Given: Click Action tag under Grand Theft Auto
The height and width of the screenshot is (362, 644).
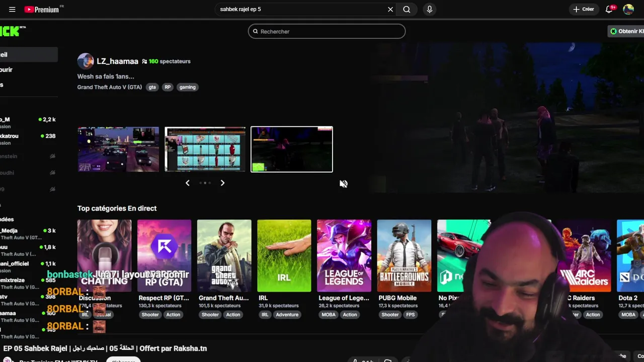Looking at the screenshot, I should tap(233, 315).
